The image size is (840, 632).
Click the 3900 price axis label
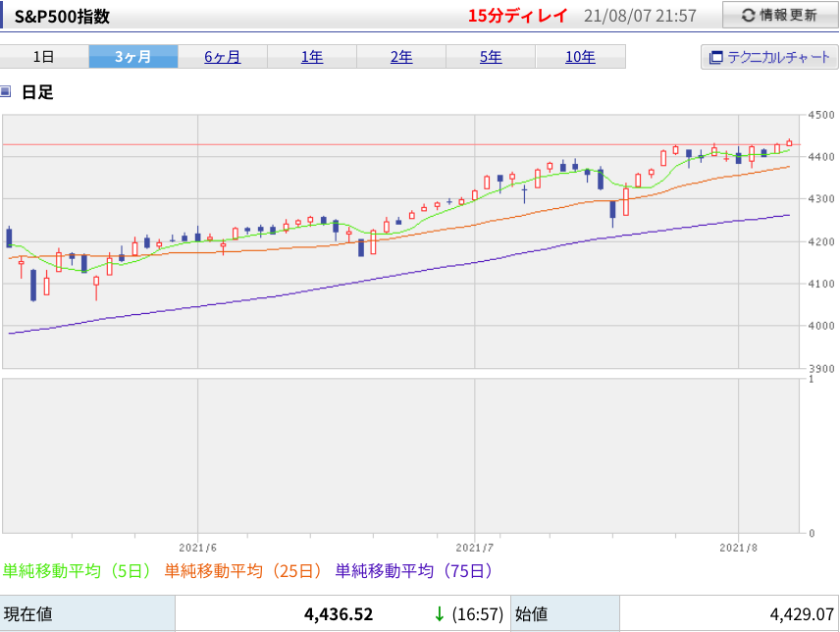821,368
